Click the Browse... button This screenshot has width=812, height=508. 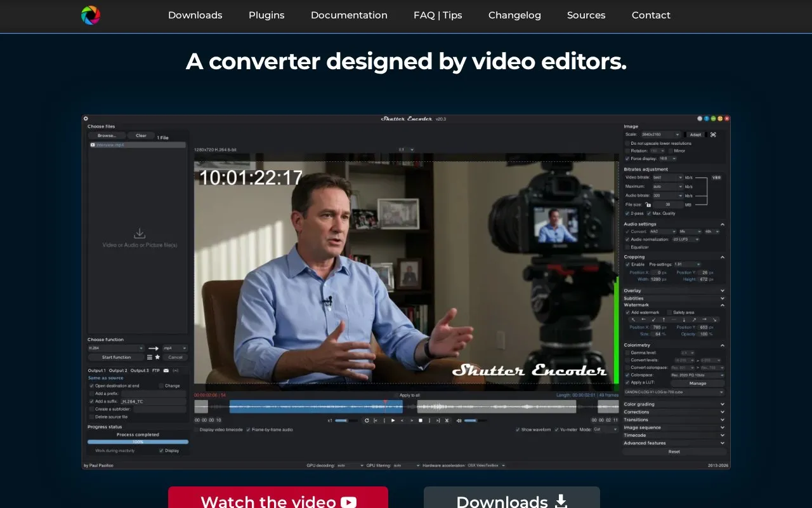[x=107, y=135]
